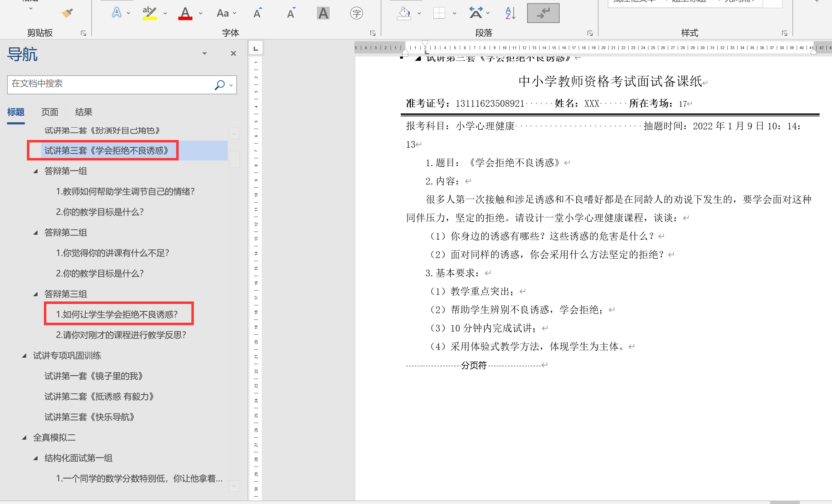Close the 导航 navigation pane
832x504 pixels.
tap(233, 53)
